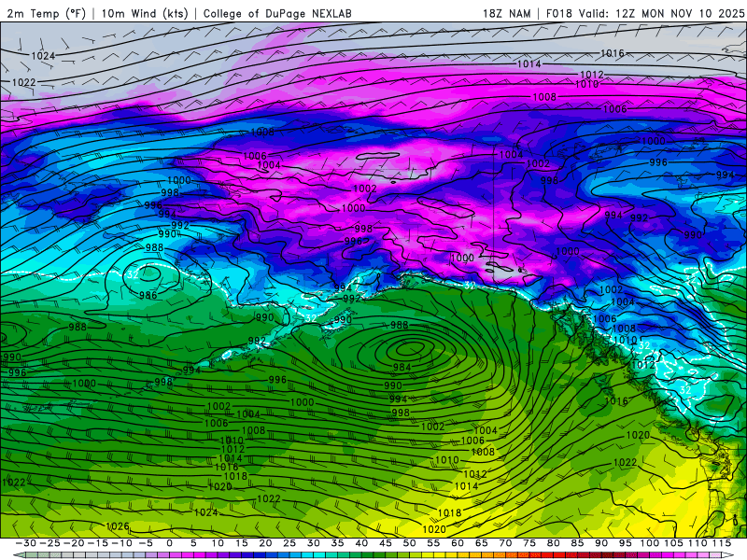747x560 pixels.
Task: Click the "18Z NAM" model run label
Action: pos(506,13)
